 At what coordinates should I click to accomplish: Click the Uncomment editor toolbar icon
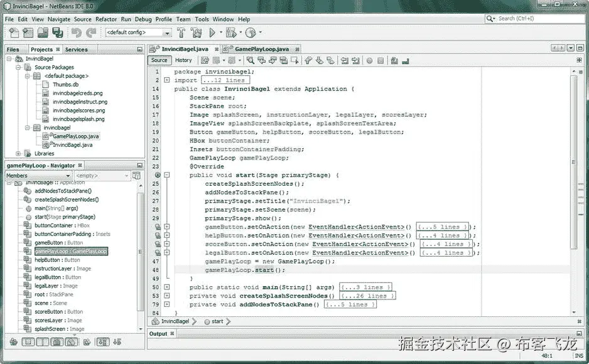[405, 60]
